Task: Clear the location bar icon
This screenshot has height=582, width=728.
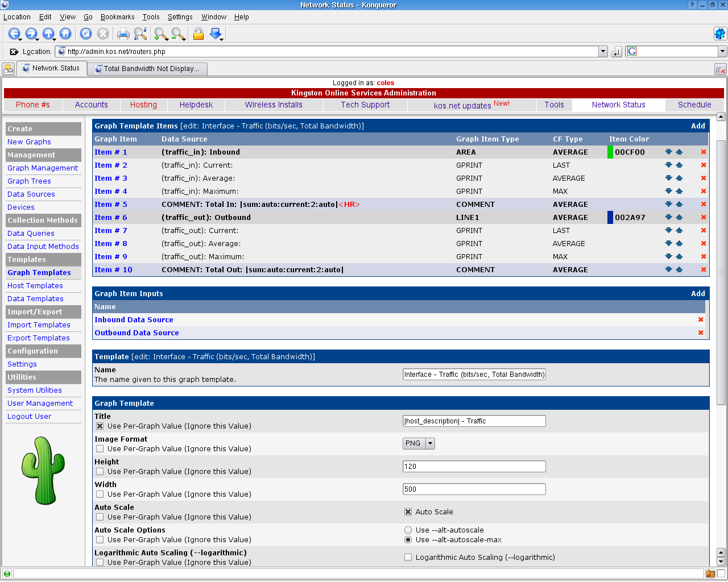Action: (14, 52)
